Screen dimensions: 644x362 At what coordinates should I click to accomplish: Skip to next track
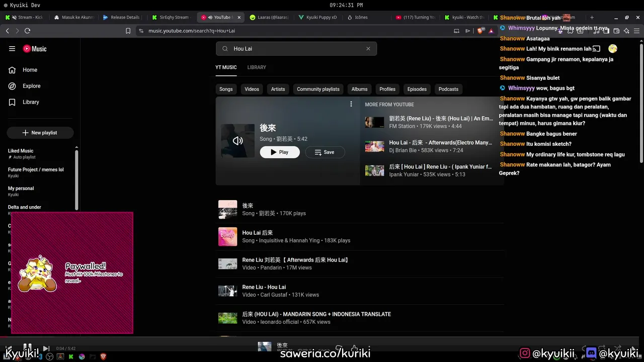click(46, 348)
